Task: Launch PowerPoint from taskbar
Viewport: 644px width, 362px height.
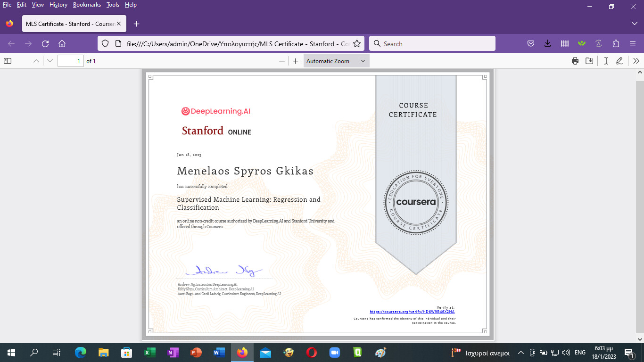Action: click(196, 353)
